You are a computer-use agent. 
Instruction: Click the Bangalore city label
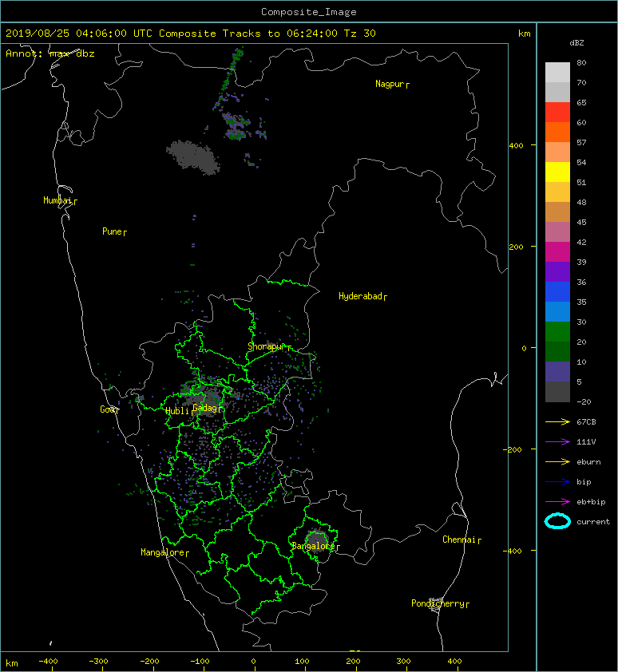(315, 547)
